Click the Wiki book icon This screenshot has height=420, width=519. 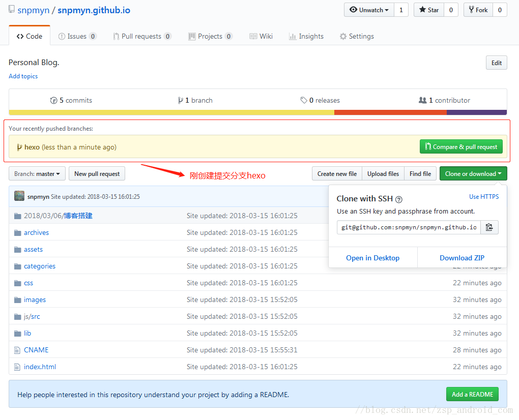[253, 37]
